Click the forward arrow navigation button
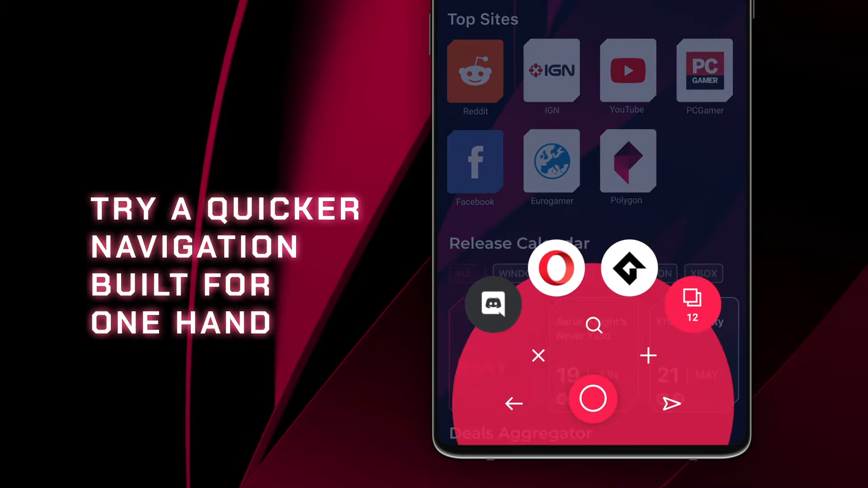 click(671, 403)
